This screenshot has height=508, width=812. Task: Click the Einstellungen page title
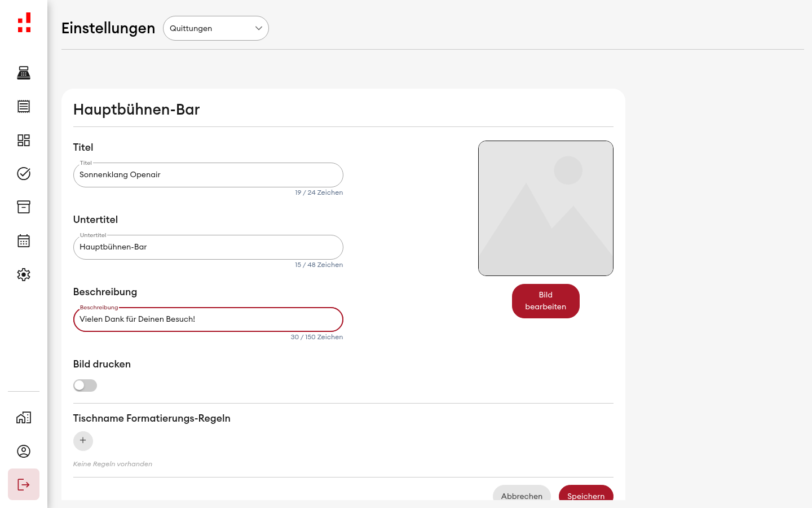(x=108, y=28)
